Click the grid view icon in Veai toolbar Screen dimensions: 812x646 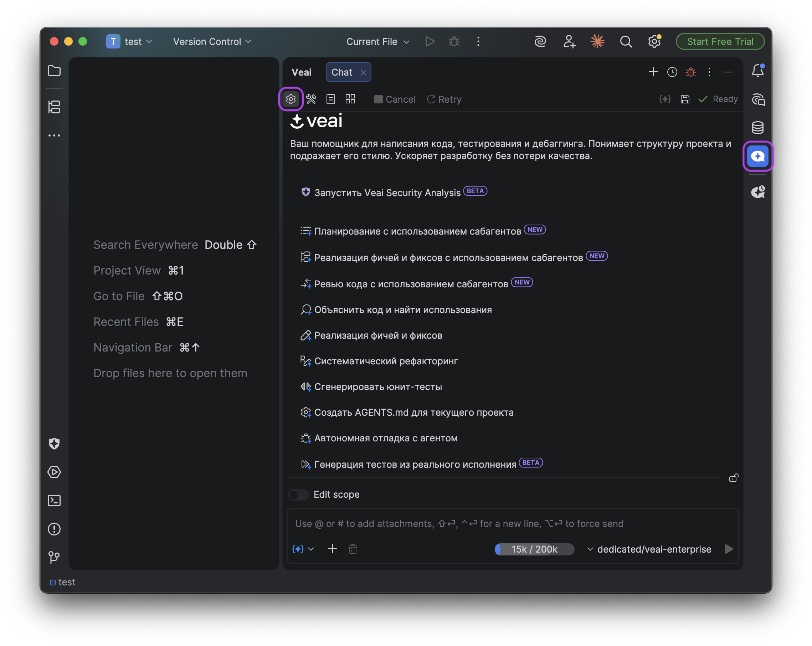(350, 99)
